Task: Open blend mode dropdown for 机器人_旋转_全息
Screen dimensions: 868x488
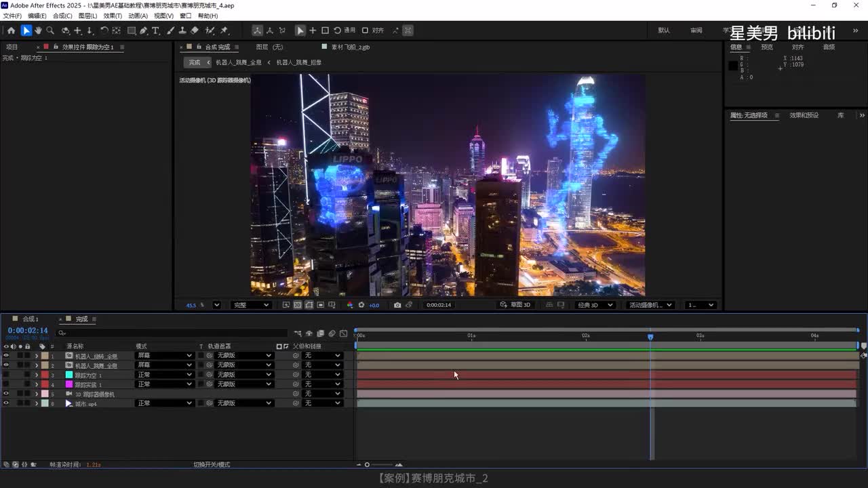Action: [165, 356]
